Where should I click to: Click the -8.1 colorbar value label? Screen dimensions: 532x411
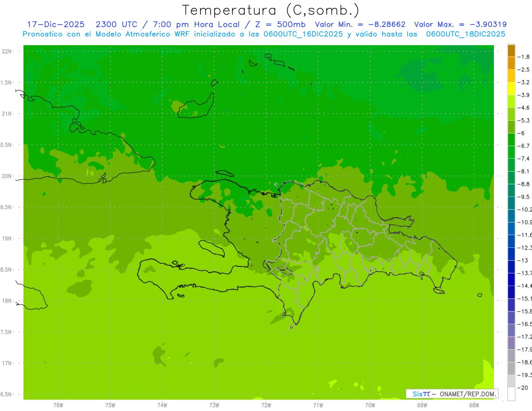[x=524, y=172]
